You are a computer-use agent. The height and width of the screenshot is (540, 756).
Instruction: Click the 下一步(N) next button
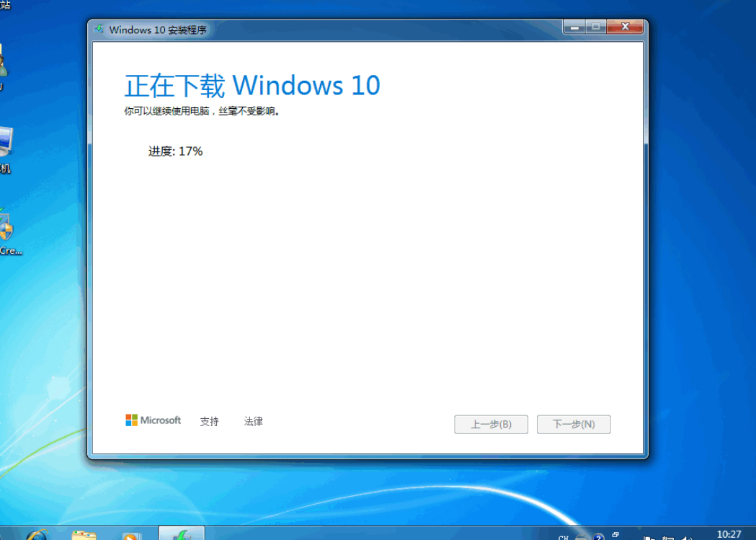click(x=574, y=424)
